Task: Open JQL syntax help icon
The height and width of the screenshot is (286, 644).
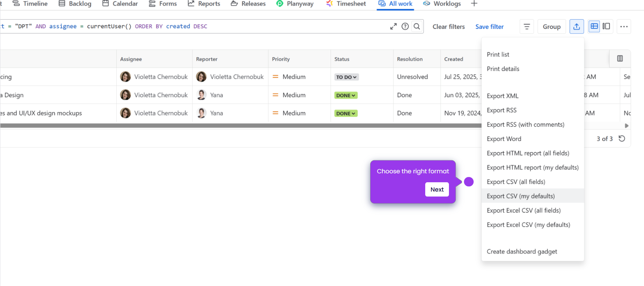Action: [405, 27]
